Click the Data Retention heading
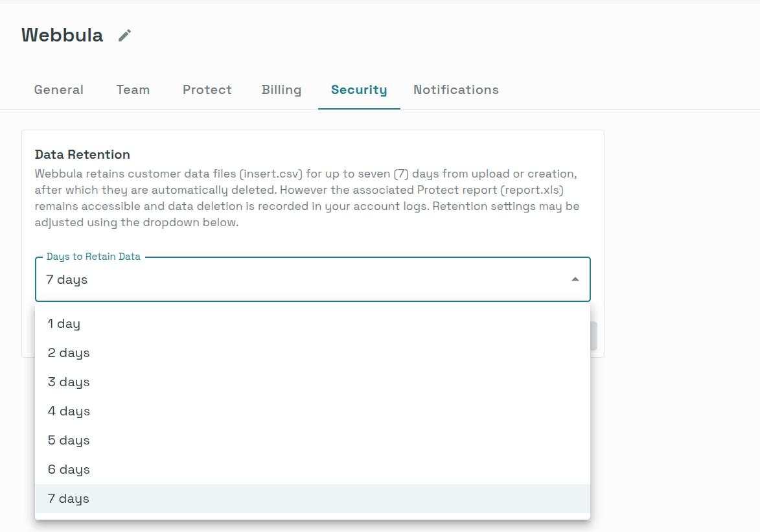This screenshot has height=532, width=760. [x=82, y=155]
